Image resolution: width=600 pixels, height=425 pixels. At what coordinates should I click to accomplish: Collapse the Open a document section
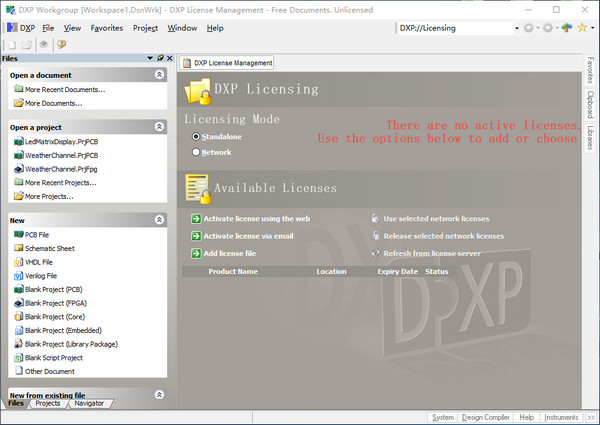point(160,74)
